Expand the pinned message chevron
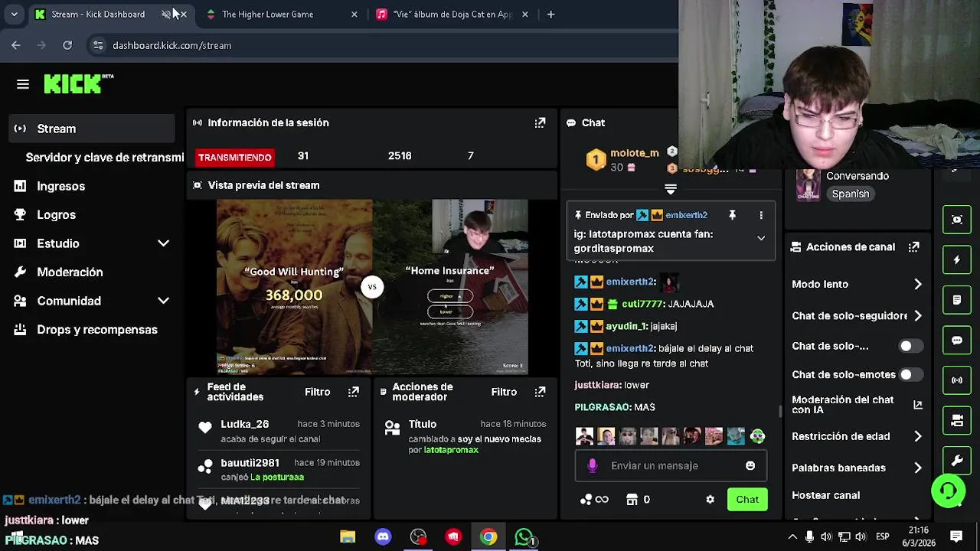Screen dimensions: 980x551 point(761,239)
